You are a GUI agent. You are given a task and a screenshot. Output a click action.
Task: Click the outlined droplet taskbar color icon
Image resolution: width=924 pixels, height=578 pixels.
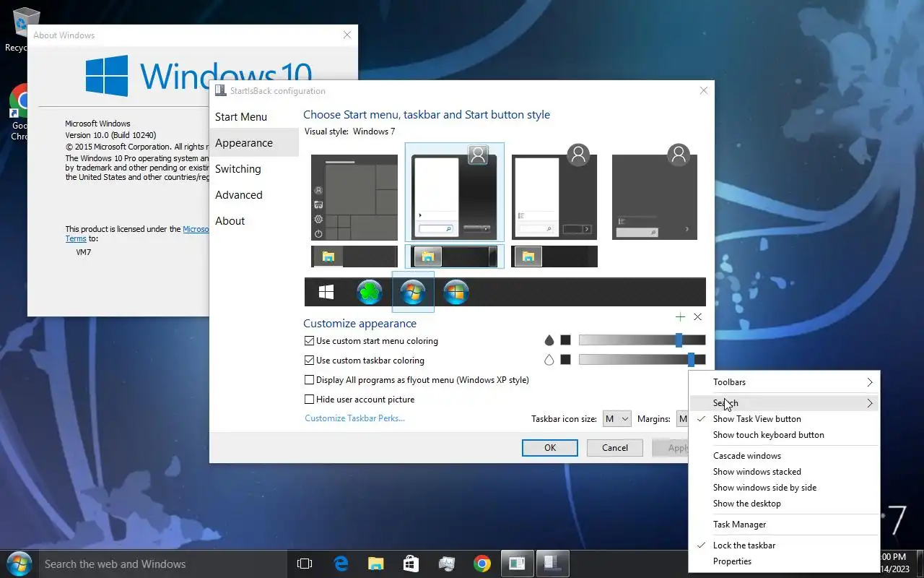549,360
